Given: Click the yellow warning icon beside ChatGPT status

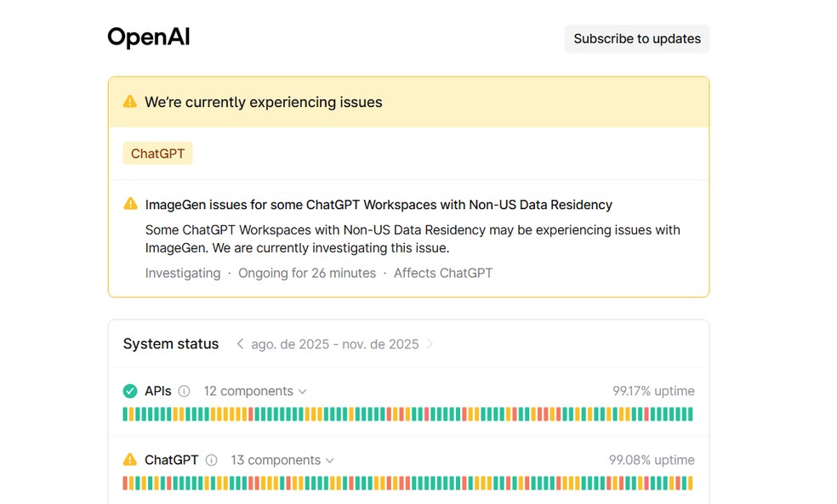Looking at the screenshot, I should pyautogui.click(x=129, y=460).
